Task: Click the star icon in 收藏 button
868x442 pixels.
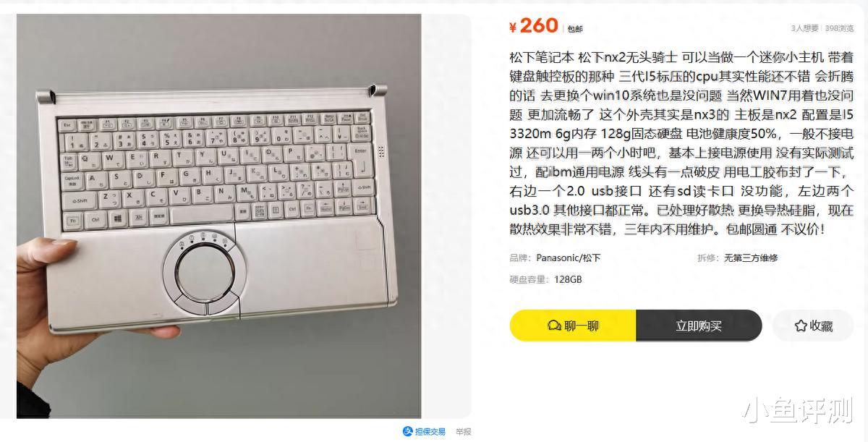Action: (x=801, y=326)
